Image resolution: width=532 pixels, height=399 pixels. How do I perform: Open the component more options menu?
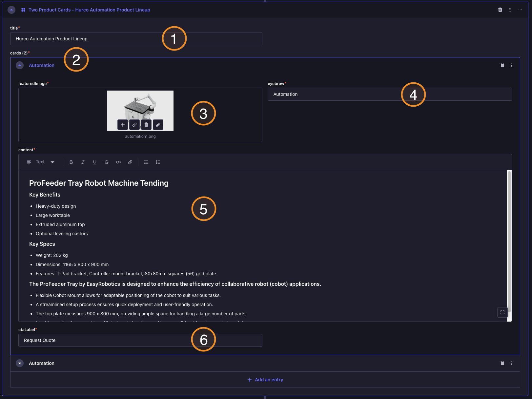point(520,10)
